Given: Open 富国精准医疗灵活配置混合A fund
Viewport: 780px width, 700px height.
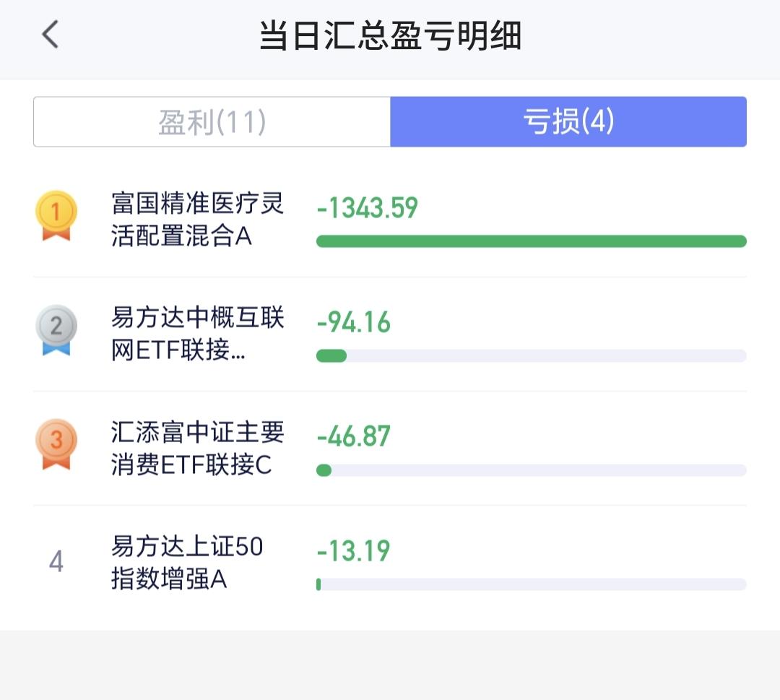Looking at the screenshot, I should click(197, 220).
